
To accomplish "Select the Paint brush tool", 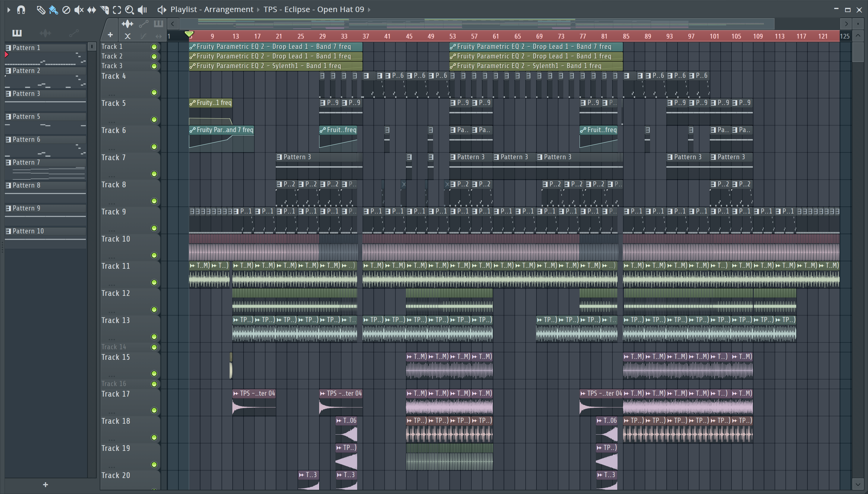I will point(53,10).
